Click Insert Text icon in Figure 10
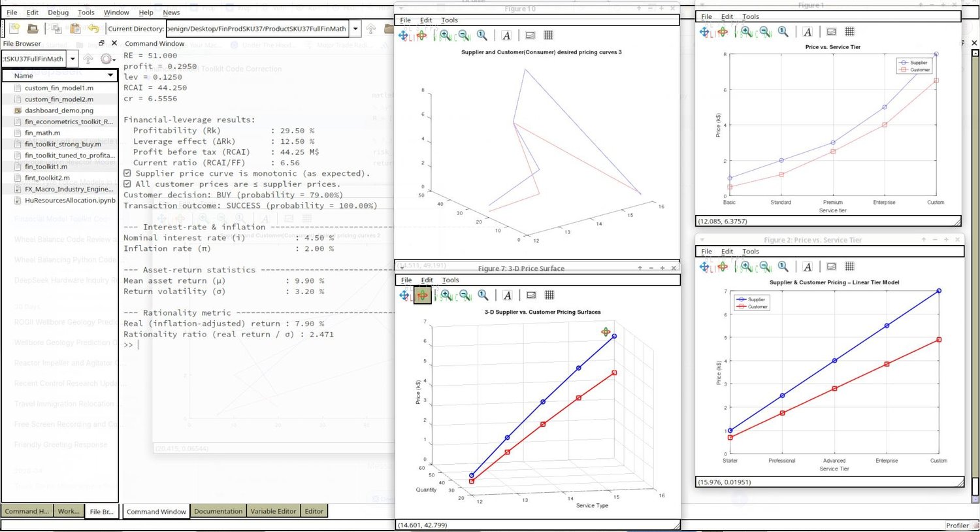Viewport: 980px width, 532px height. [506, 35]
